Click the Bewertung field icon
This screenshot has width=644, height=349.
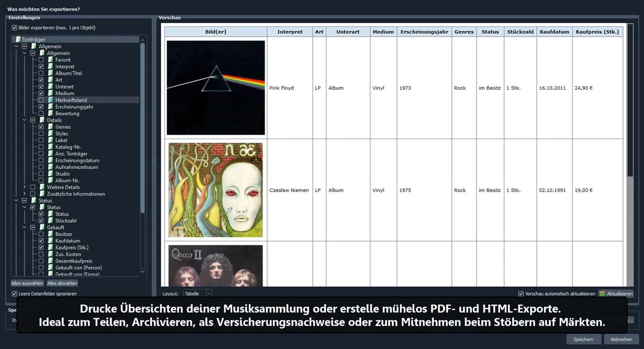pyautogui.click(x=50, y=113)
